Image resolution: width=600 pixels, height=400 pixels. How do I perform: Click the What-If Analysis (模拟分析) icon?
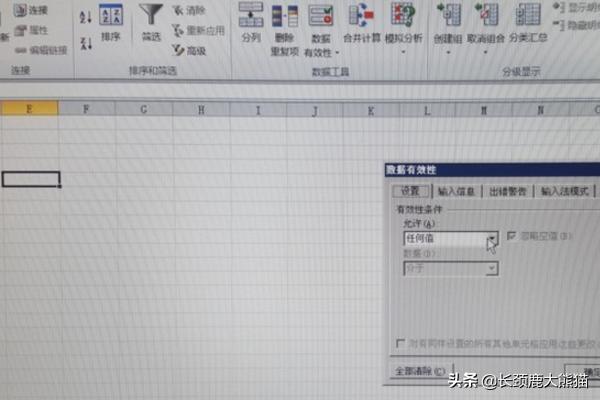point(403,15)
